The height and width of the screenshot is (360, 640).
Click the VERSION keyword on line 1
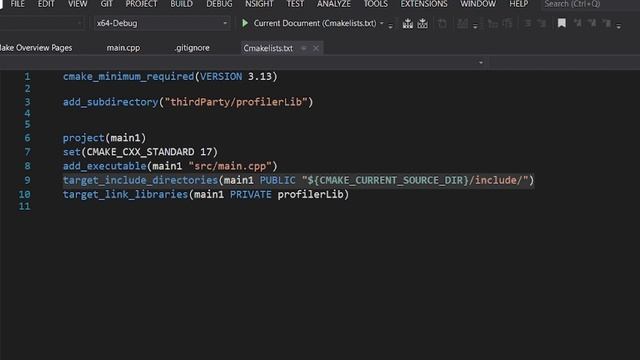221,76
